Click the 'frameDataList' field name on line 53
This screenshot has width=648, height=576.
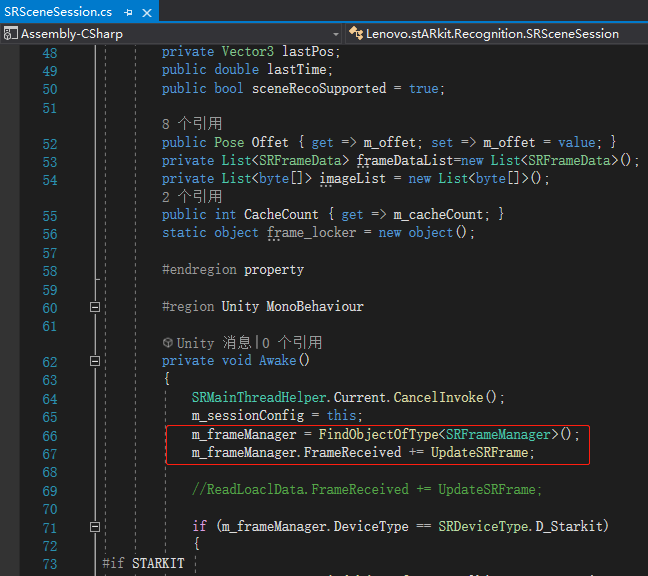(405, 160)
